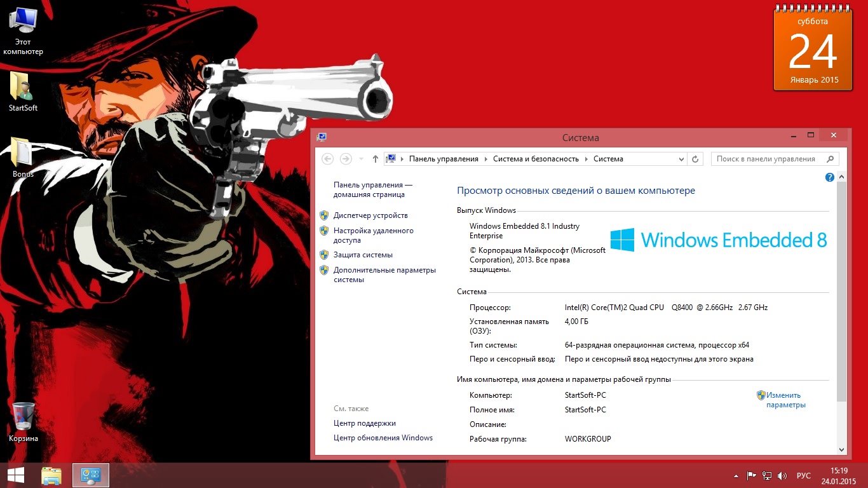Viewport: 868px width, 488px height.
Task: Switch input language РУС indicator
Action: [x=804, y=476]
